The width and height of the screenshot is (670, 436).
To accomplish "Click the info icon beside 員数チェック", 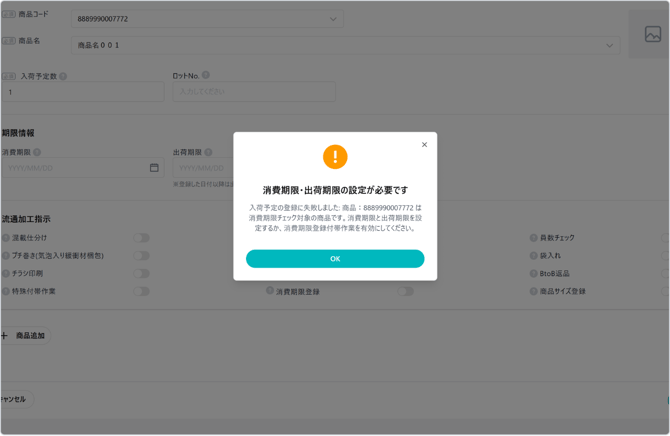I will 533,238.
